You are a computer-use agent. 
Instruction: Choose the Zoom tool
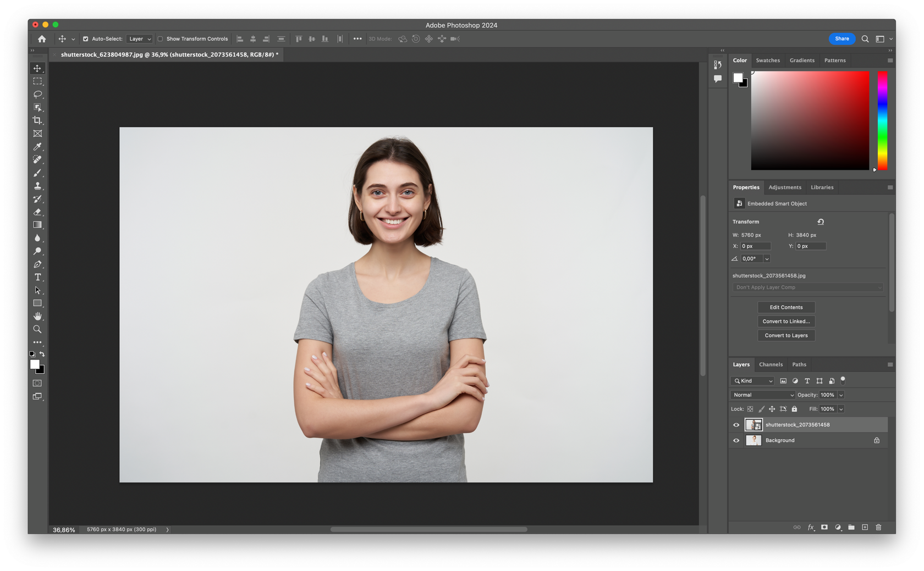tap(37, 329)
